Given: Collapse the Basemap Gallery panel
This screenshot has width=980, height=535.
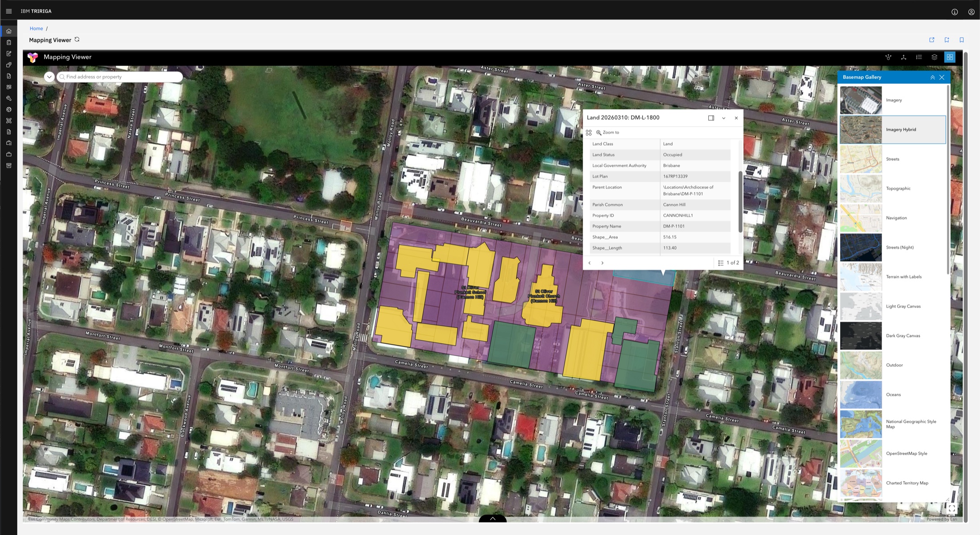Looking at the screenshot, I should (x=932, y=78).
